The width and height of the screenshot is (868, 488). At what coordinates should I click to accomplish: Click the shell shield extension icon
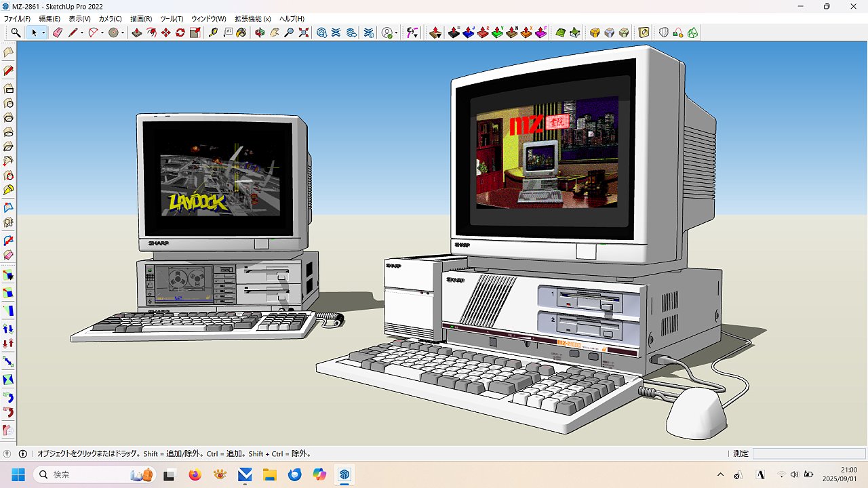pyautogui.click(x=664, y=33)
